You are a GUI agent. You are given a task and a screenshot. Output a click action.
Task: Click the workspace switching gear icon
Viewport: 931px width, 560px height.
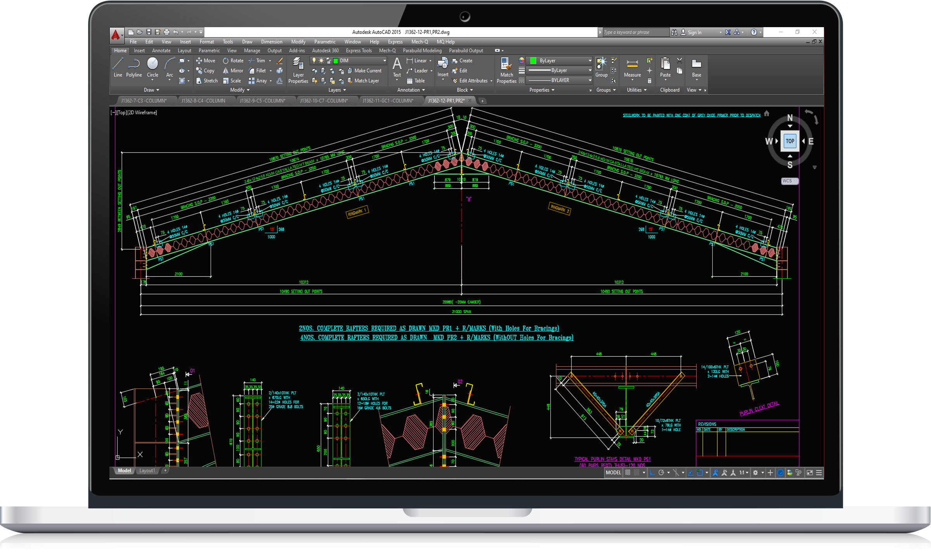pos(755,472)
